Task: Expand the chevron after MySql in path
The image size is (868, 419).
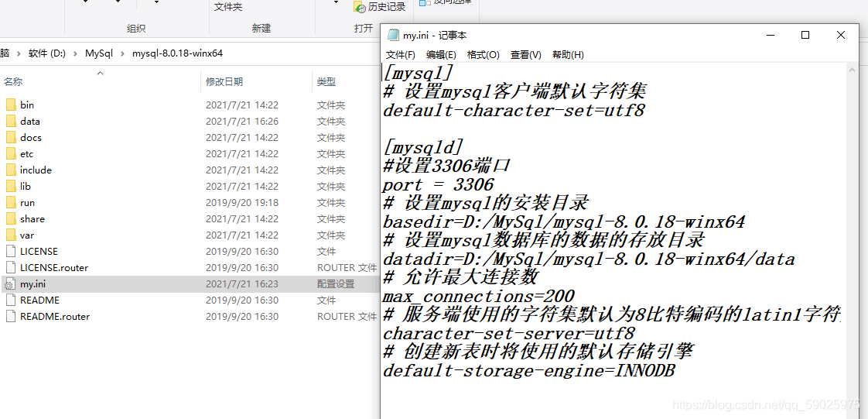Action: [x=122, y=53]
